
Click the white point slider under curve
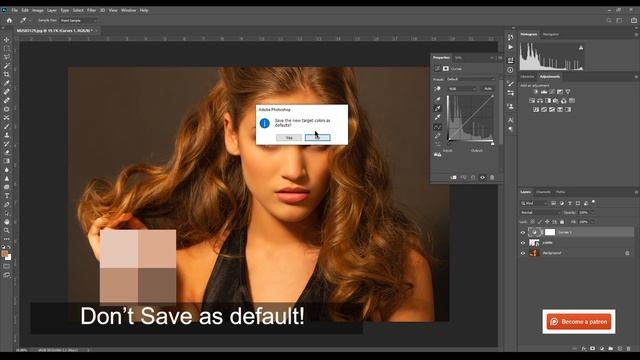click(492, 144)
